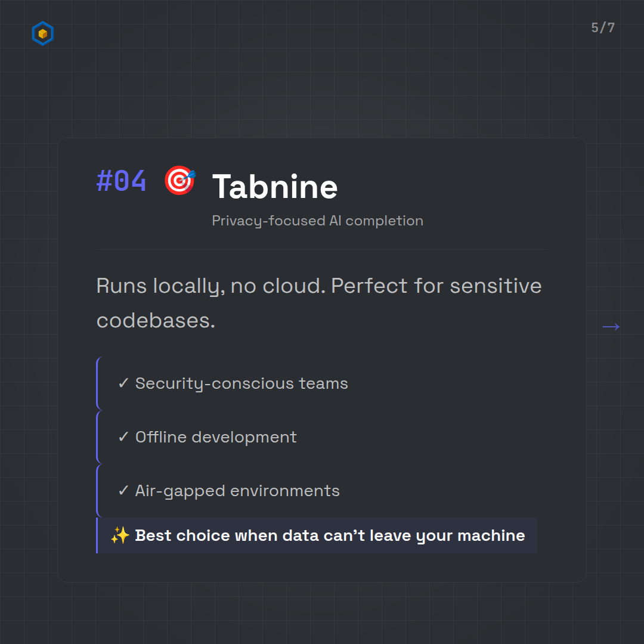644x644 pixels.
Task: Click the Best choice highlight banner text
Action: (x=330, y=535)
